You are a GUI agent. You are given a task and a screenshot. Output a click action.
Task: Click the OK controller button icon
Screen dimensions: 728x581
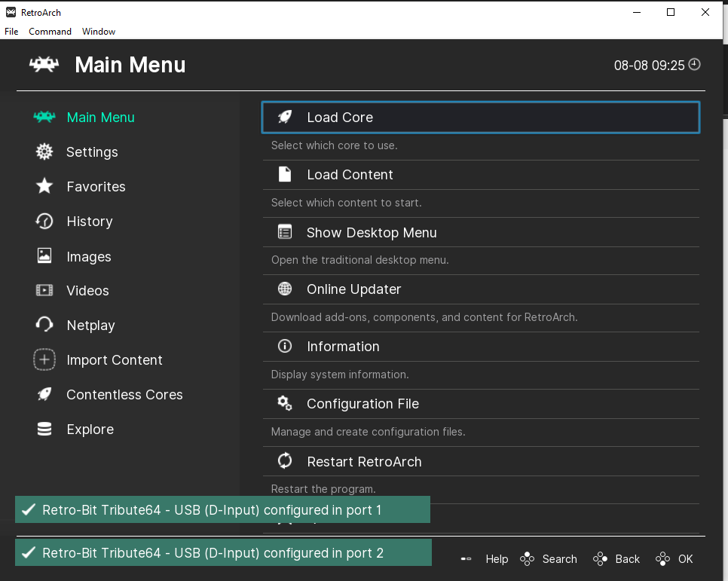(662, 558)
